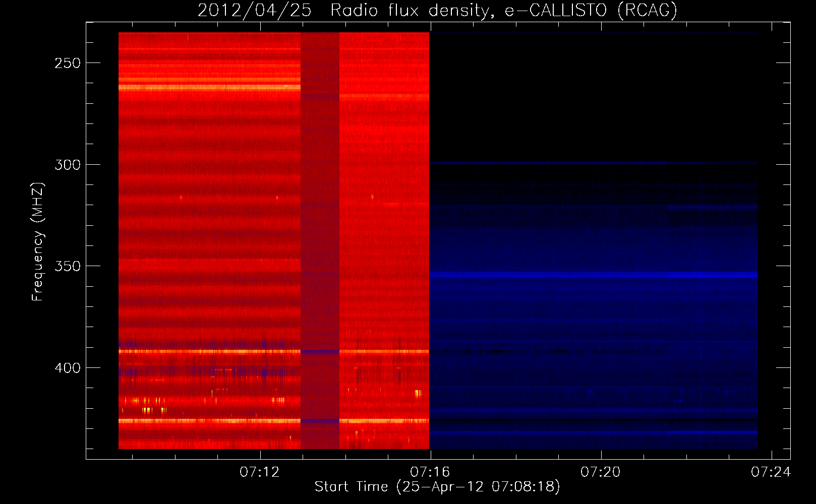Screen dimensions: 816x504
Task: Click the 400 frequency tick label
Action: pyautogui.click(x=68, y=368)
